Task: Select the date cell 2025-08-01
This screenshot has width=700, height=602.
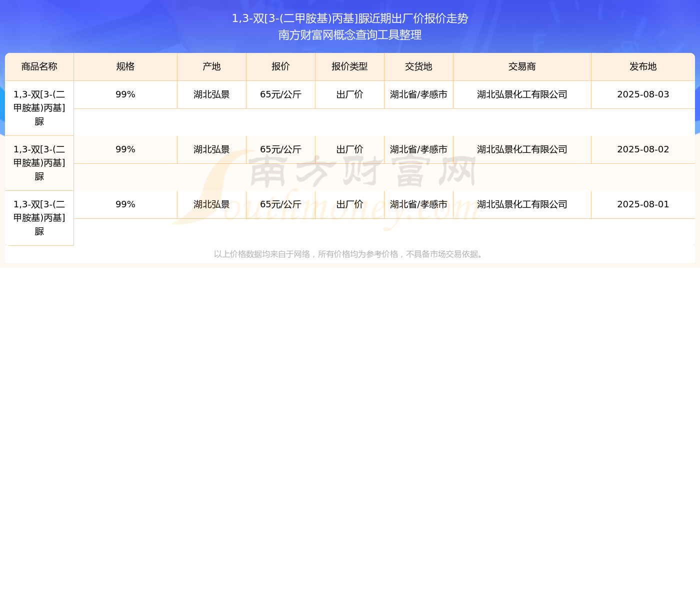Action: (x=643, y=204)
